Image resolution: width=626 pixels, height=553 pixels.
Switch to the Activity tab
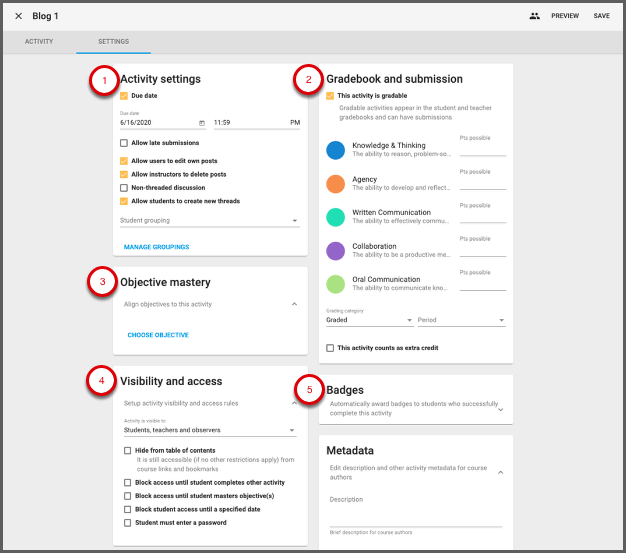(x=38, y=42)
